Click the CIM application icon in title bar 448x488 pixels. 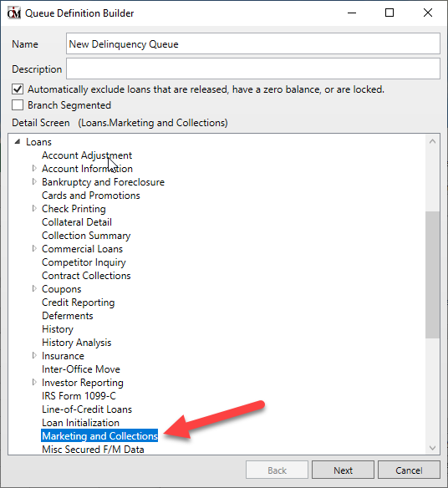coord(14,13)
